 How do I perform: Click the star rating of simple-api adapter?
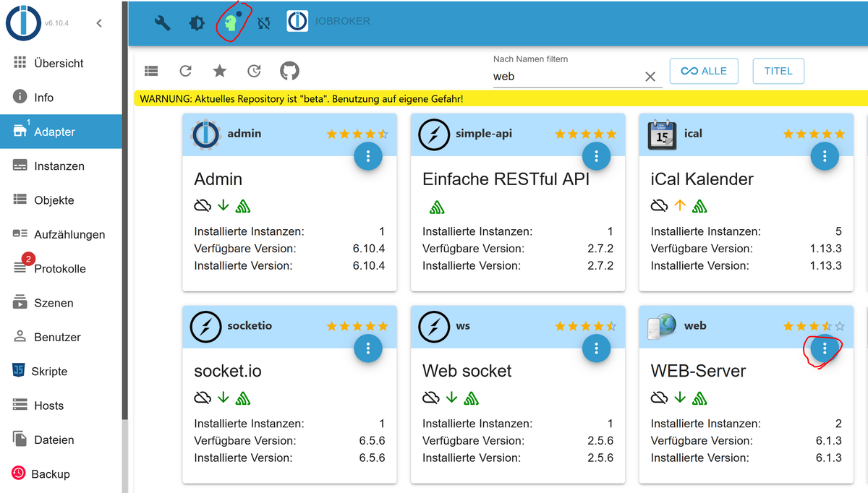point(586,134)
